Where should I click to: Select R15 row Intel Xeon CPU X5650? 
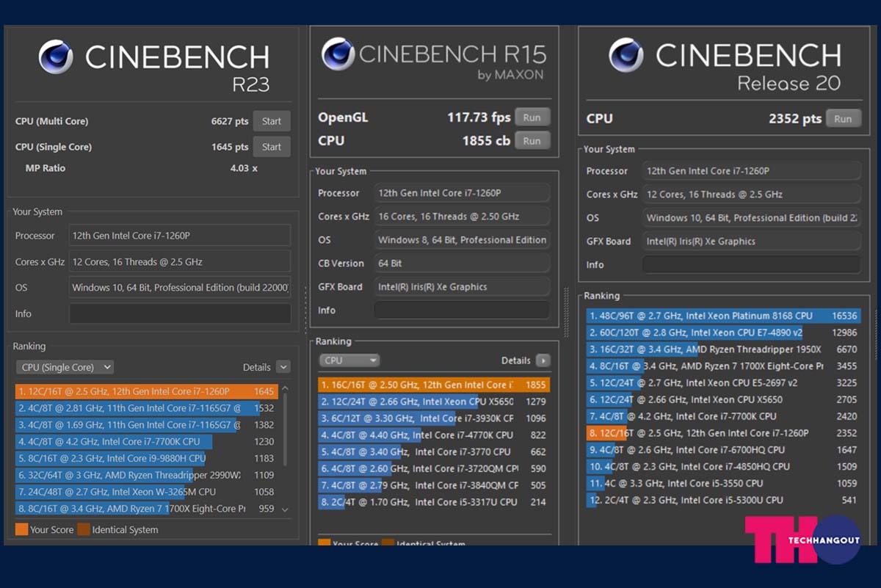pos(434,402)
